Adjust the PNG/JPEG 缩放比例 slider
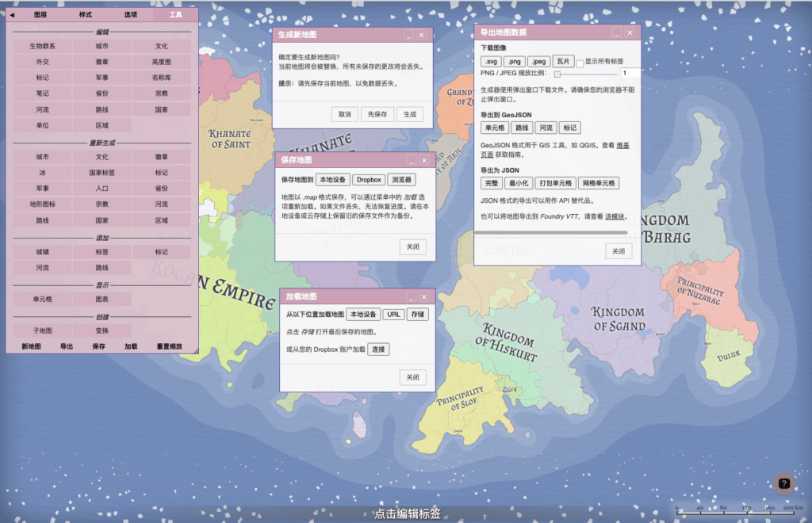This screenshot has height=523, width=812. click(x=558, y=73)
